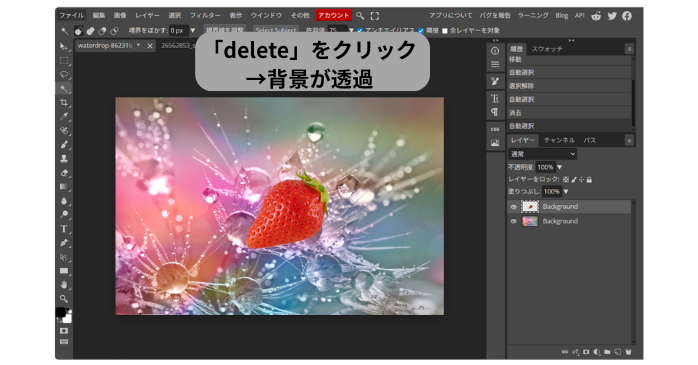Select the Rectangle shape tool
This screenshot has height=365, width=698.
point(64,271)
